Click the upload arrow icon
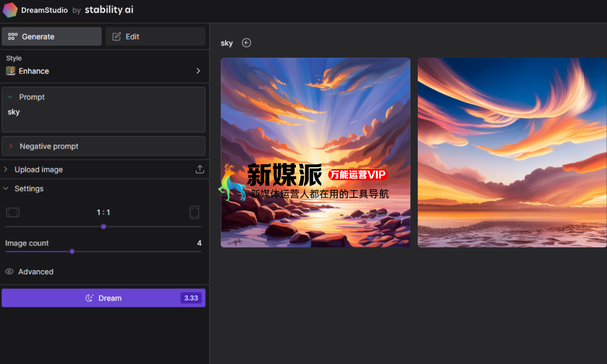The image size is (607, 364). click(199, 169)
